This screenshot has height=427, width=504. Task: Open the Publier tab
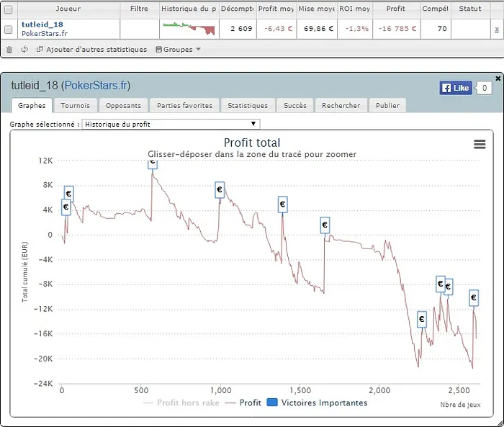387,105
